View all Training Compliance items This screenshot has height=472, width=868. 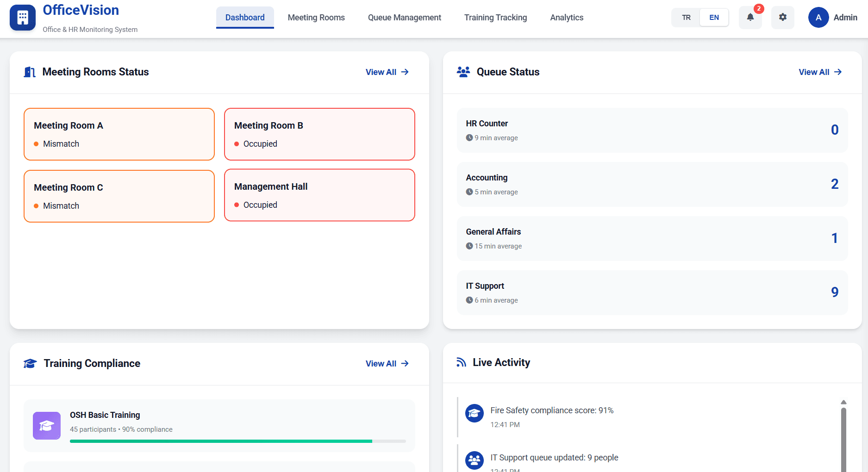click(387, 364)
